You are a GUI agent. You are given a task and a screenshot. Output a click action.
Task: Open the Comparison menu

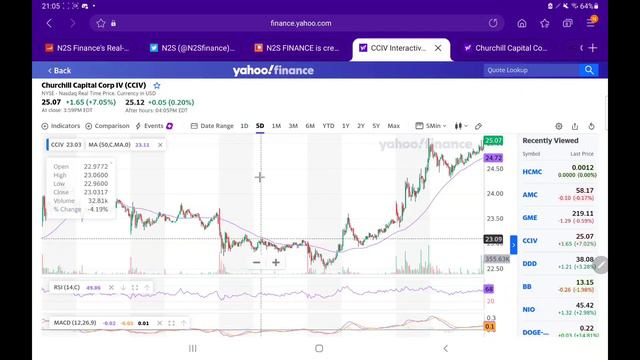tap(107, 126)
